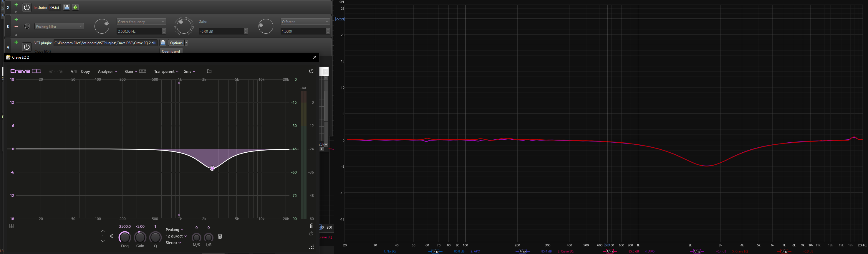868x254 pixels.
Task: Select next band with down chevron
Action: 103,241
